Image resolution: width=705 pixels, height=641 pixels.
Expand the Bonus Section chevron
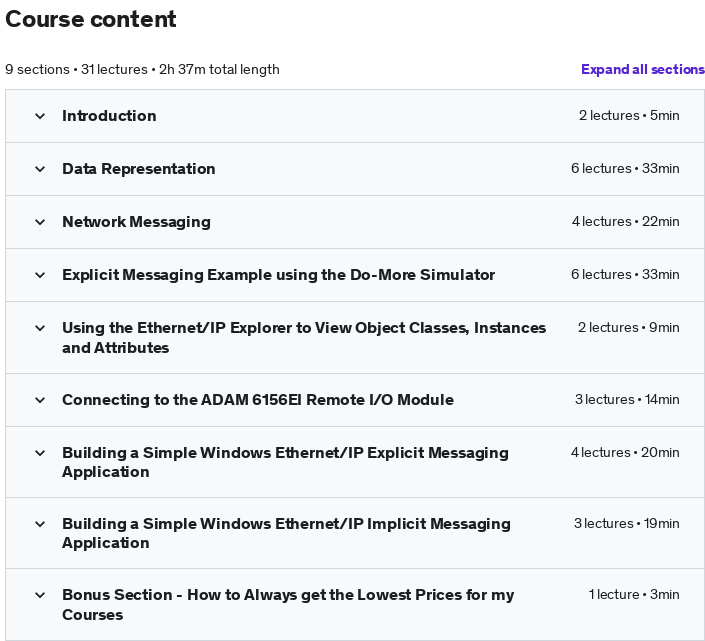click(x=40, y=595)
